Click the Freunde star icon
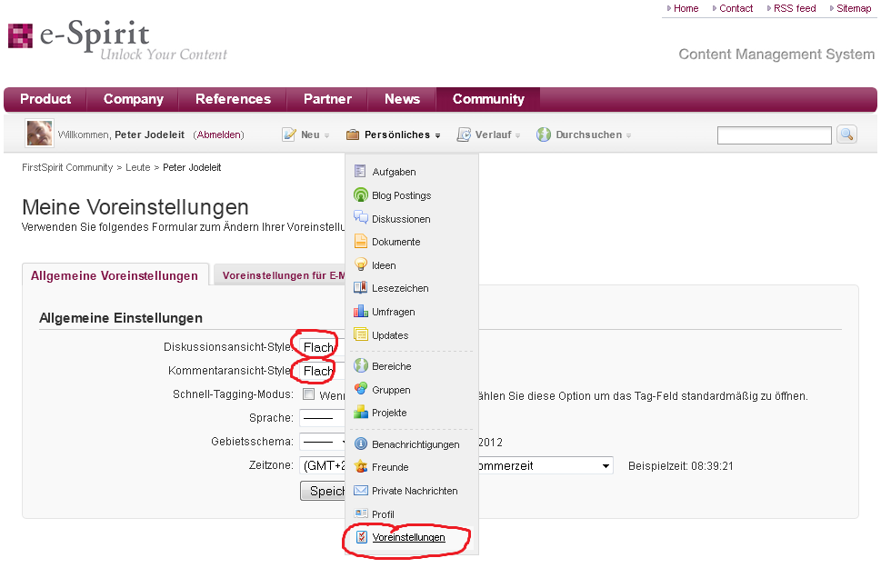The width and height of the screenshot is (881, 588). (x=360, y=466)
